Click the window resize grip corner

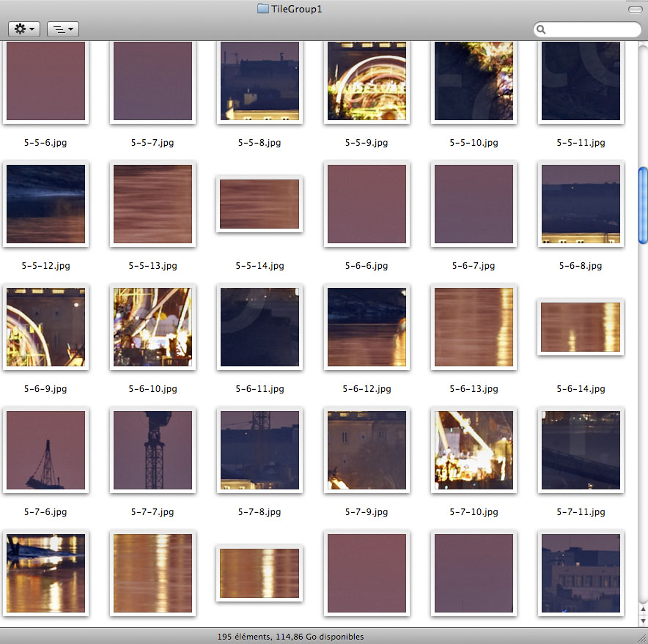(643, 639)
